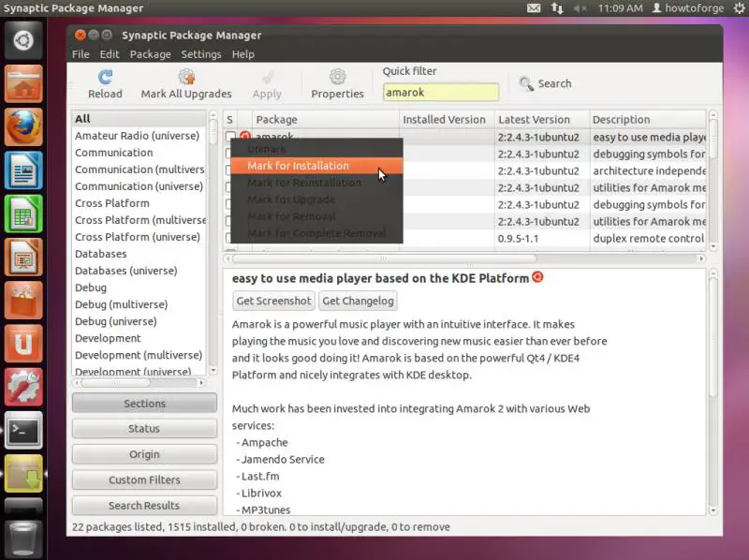Image resolution: width=749 pixels, height=560 pixels.
Task: Click the Ubuntu logo beside the description title
Action: [537, 276]
